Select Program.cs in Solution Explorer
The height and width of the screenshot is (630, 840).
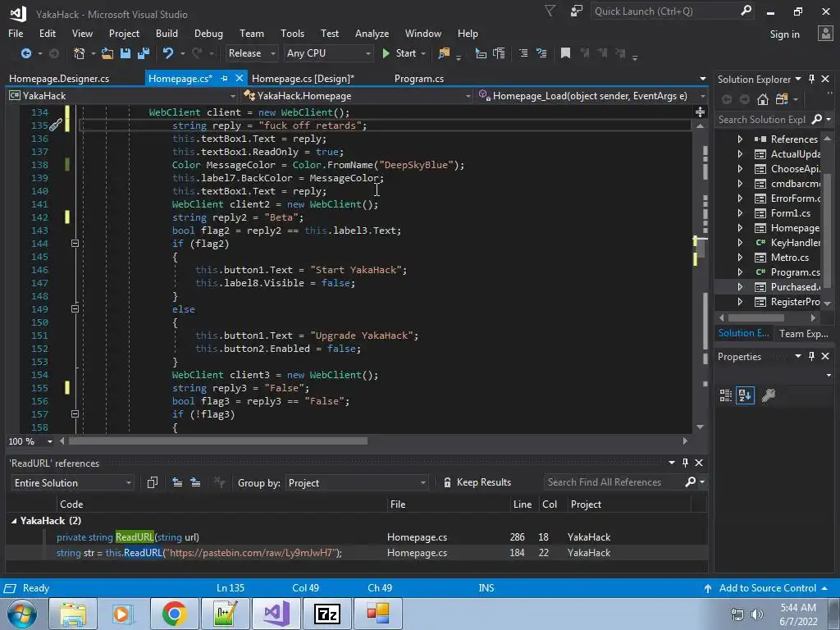click(795, 272)
